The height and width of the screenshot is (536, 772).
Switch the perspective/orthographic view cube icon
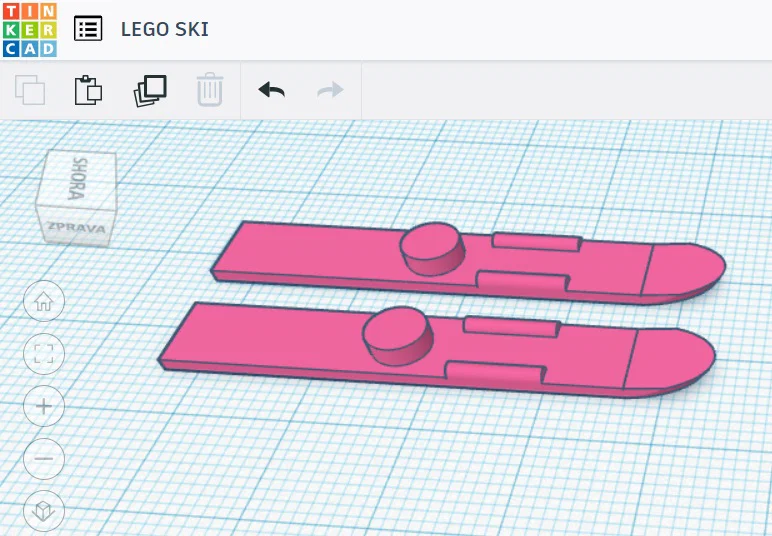click(x=44, y=511)
